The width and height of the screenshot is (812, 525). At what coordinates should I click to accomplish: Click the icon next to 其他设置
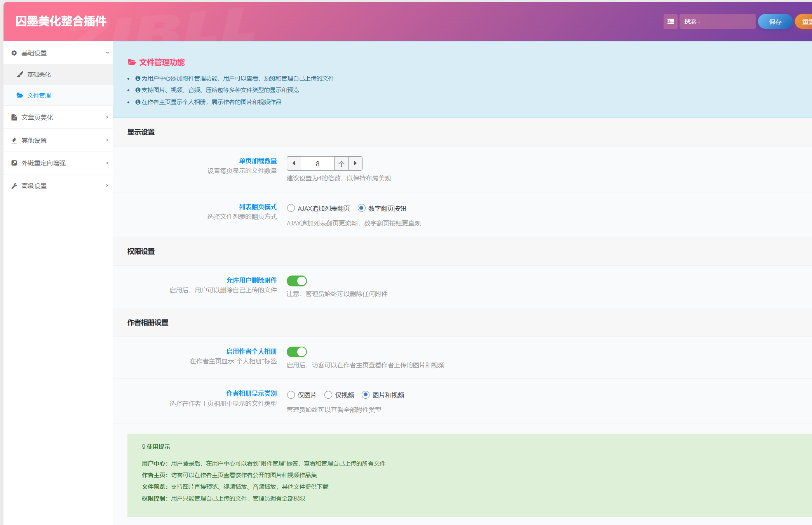pyautogui.click(x=14, y=140)
